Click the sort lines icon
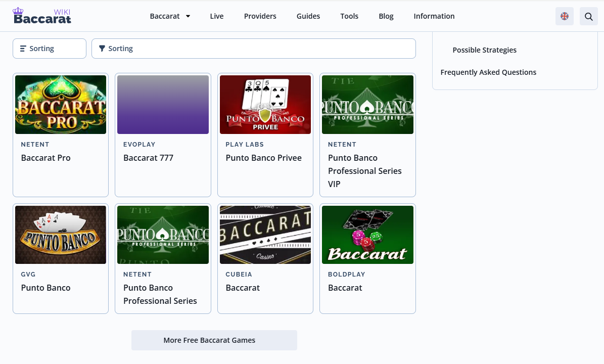This screenshot has width=604, height=364. (23, 49)
